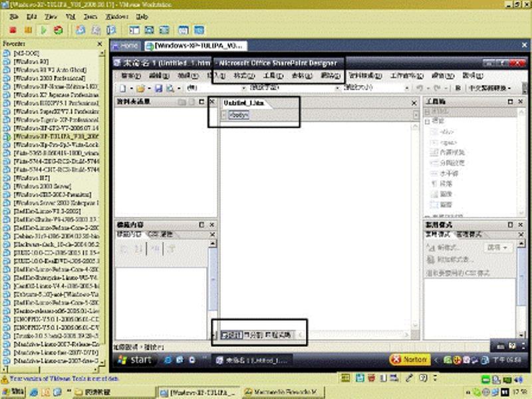Open the 插入(I) Insert menu in SharePoint Designer
This screenshot has width=532, height=399.
tap(216, 76)
